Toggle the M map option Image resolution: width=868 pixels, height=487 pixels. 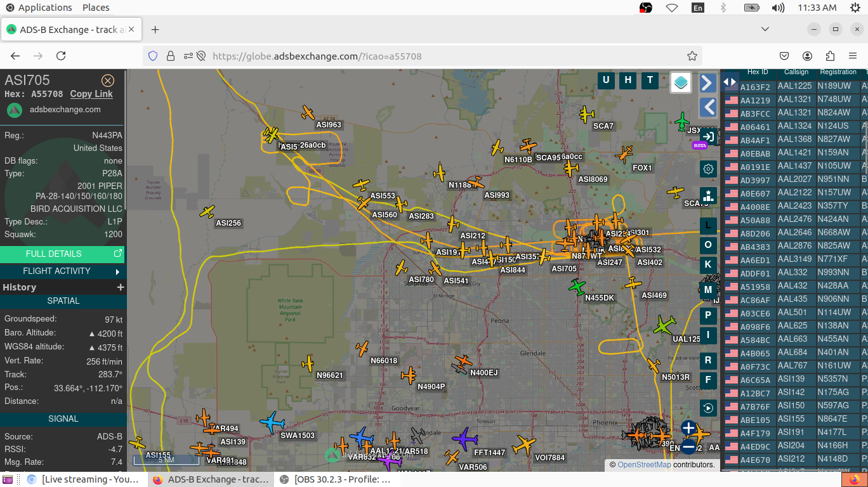pyautogui.click(x=708, y=290)
